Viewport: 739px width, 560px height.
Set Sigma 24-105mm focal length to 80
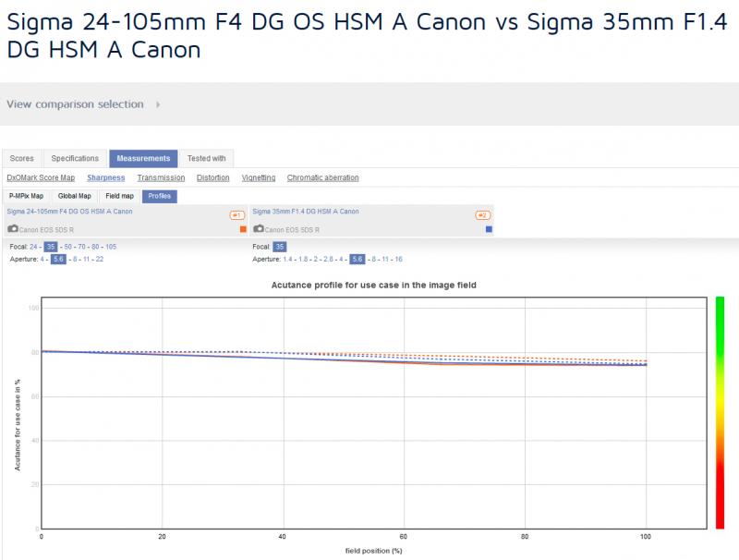(x=96, y=247)
